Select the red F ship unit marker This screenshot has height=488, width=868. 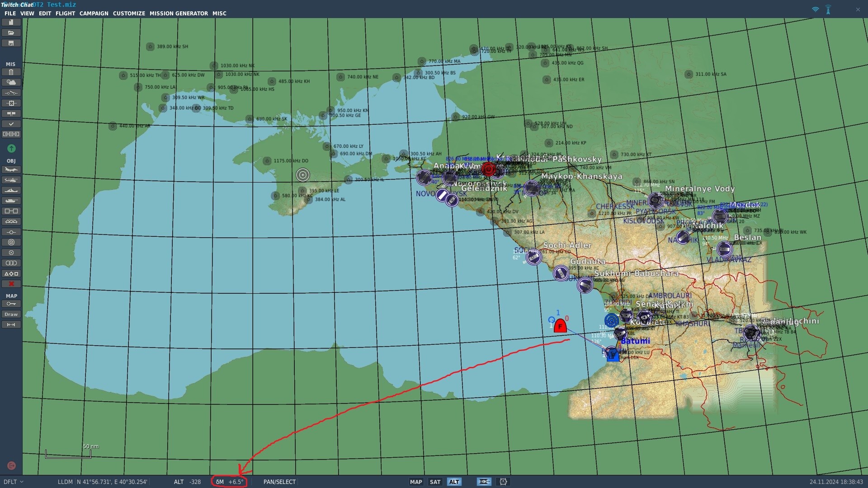560,326
